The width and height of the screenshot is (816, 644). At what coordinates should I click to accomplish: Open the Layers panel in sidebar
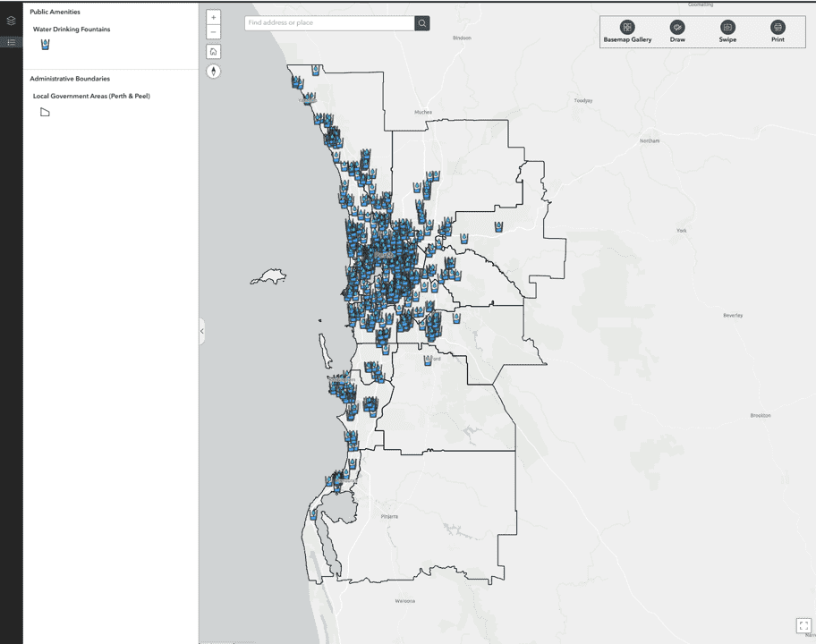pos(11,21)
